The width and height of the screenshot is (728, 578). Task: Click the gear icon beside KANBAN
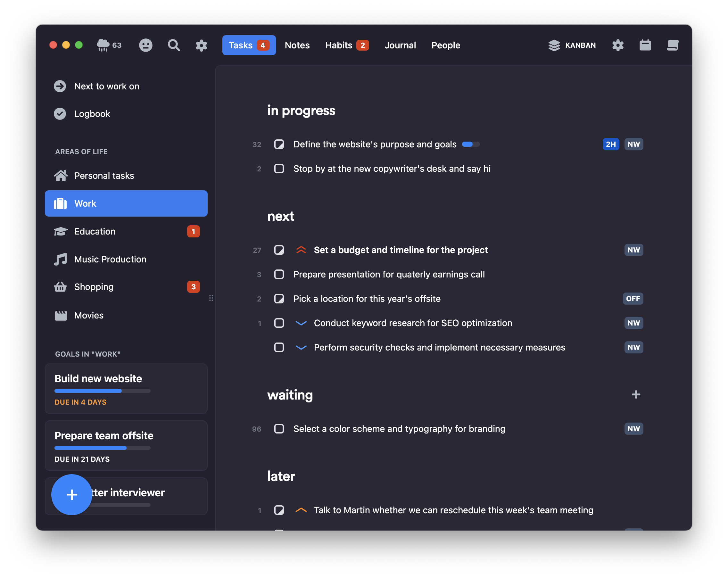(617, 45)
